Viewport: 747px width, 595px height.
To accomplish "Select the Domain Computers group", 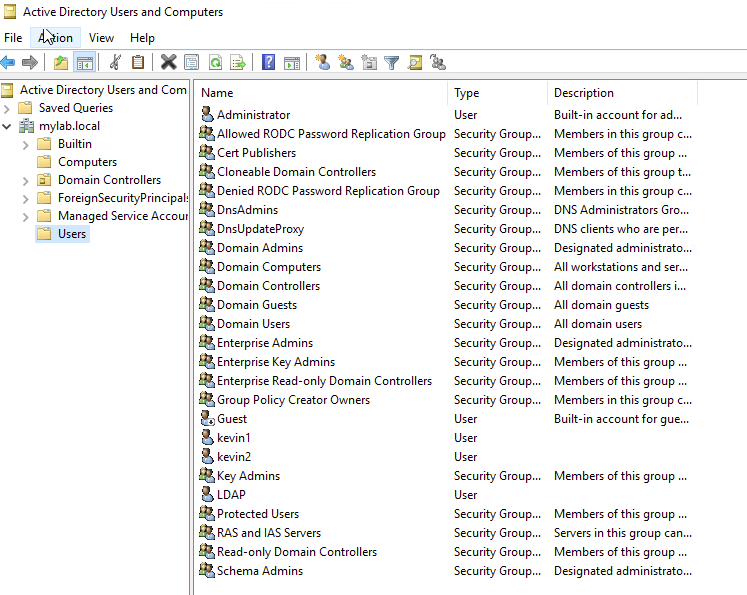I will click(x=269, y=266).
